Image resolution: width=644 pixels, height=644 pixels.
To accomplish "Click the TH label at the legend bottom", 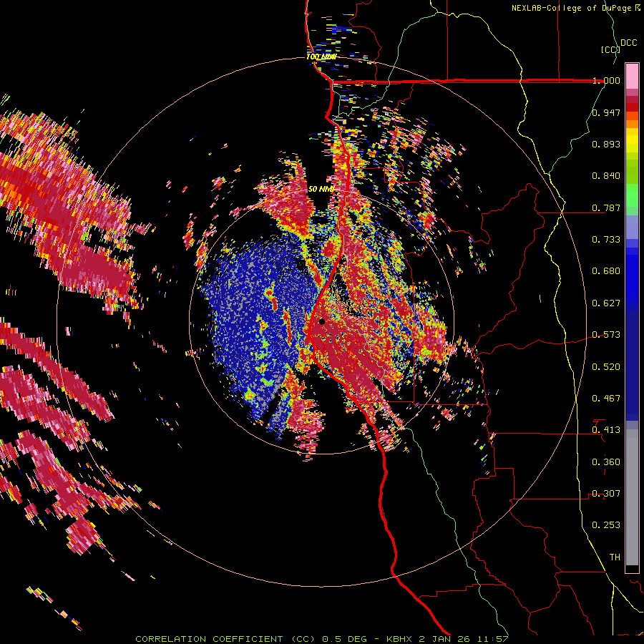I will 615,557.
